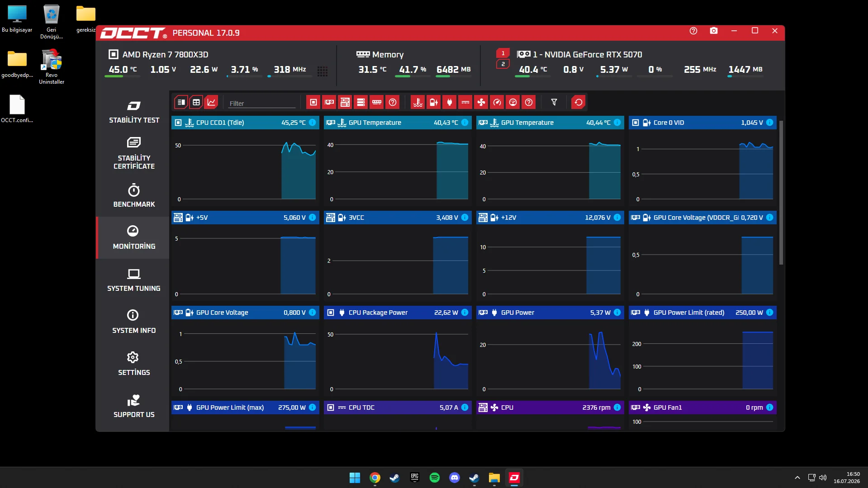Select the Monitoring section
The height and width of the screenshot is (488, 868).
click(x=134, y=238)
